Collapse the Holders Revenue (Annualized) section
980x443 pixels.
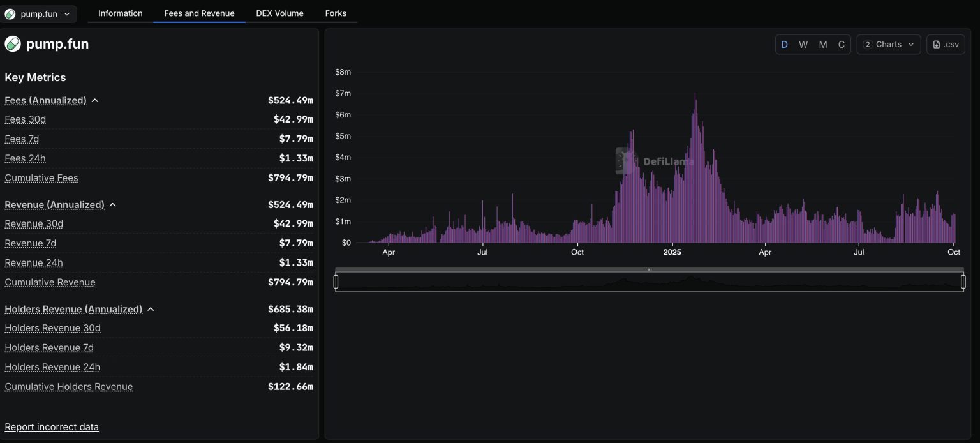coord(151,310)
